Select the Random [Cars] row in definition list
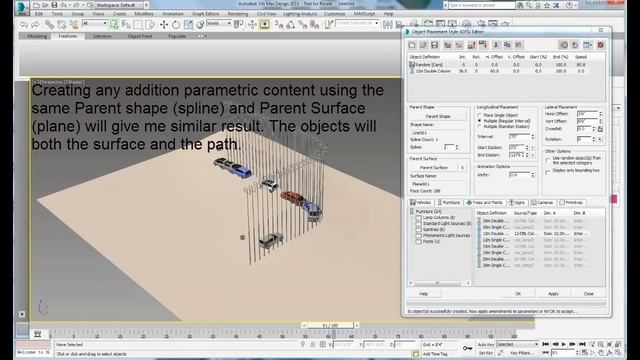 [x=499, y=64]
